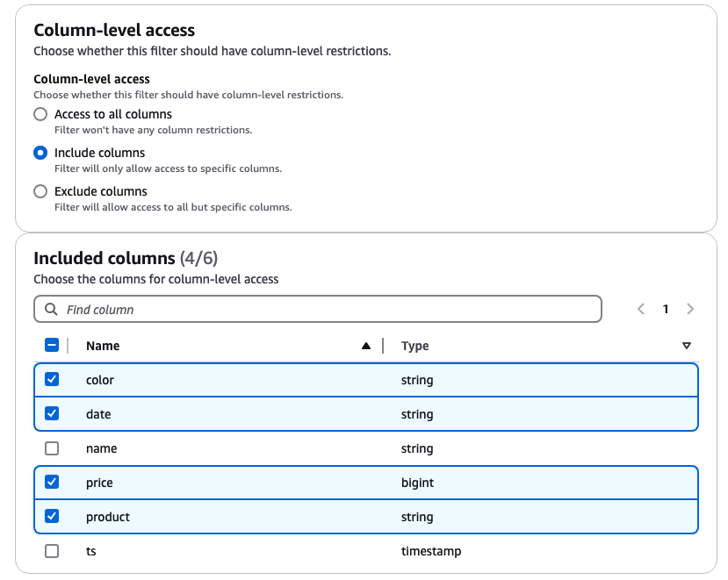
Task: Uncheck the product column checkbox
Action: [52, 516]
